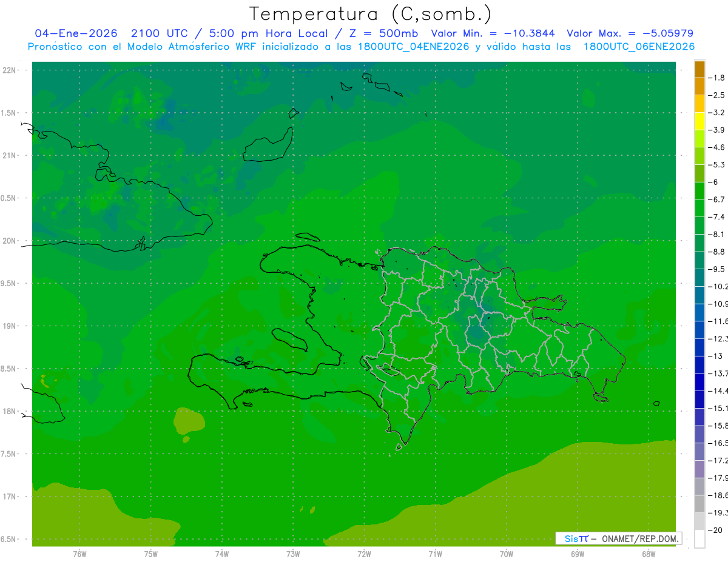The width and height of the screenshot is (728, 562).
Task: Click the "18N" latitude label
Action: (x=9, y=411)
